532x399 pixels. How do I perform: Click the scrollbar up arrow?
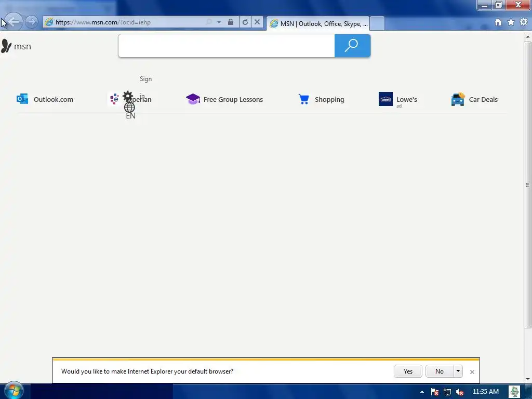[x=527, y=36]
